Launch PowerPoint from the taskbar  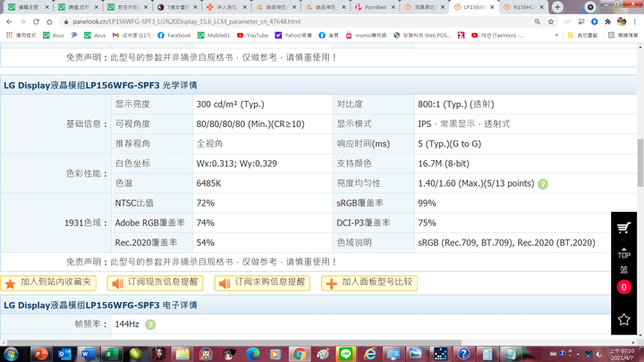click(40, 354)
